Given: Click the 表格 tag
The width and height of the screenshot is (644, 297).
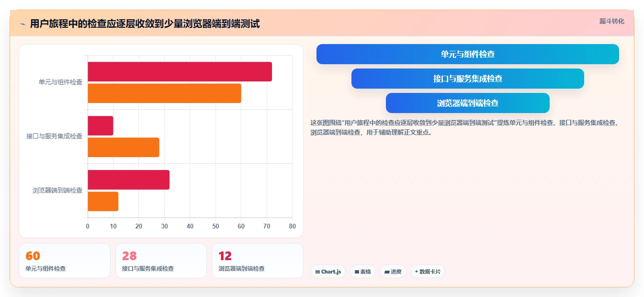Looking at the screenshot, I should (x=362, y=272).
